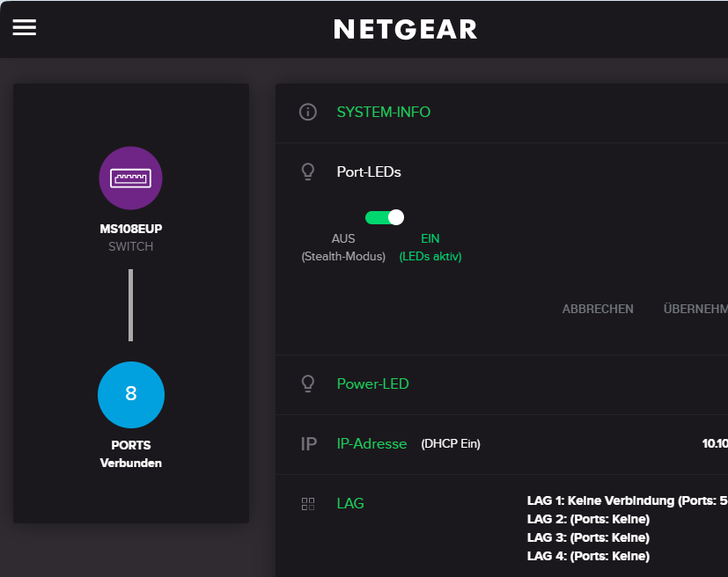Viewport: 728px width, 577px height.
Task: Select the AUS (Stealth-Modus) label
Action: (343, 247)
